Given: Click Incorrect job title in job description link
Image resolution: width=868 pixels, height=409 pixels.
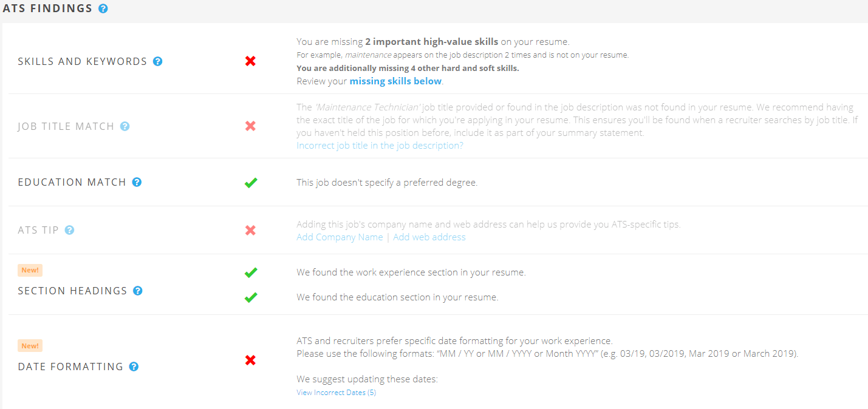Looking at the screenshot, I should [x=380, y=145].
